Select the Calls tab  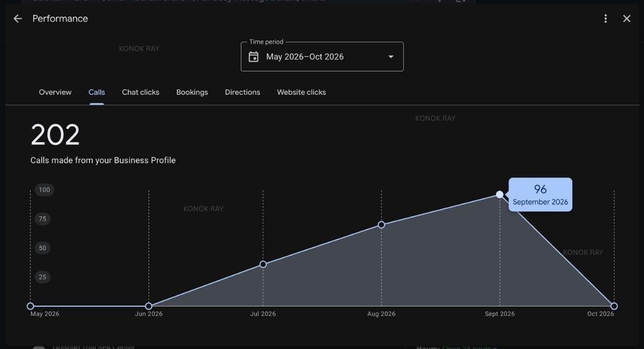97,92
